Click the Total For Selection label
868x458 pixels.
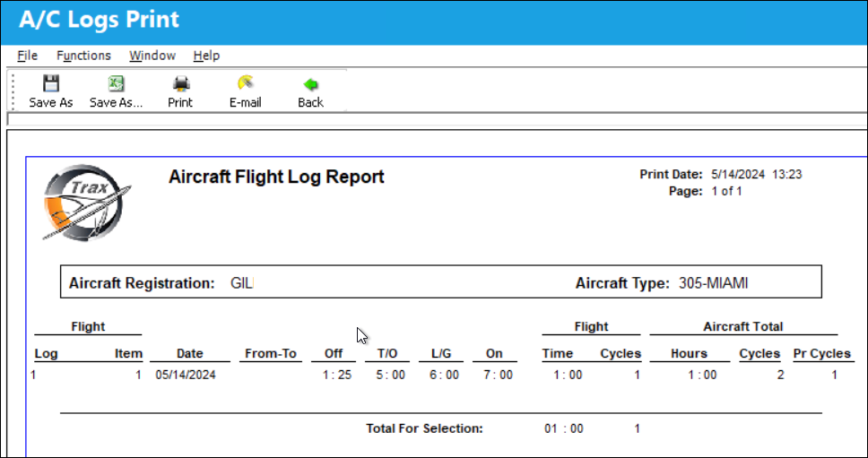coord(425,428)
